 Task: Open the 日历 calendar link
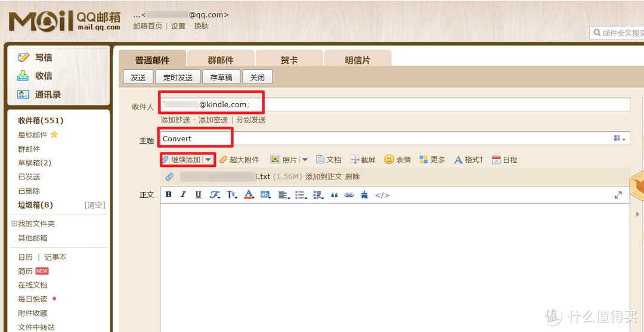[x=25, y=257]
